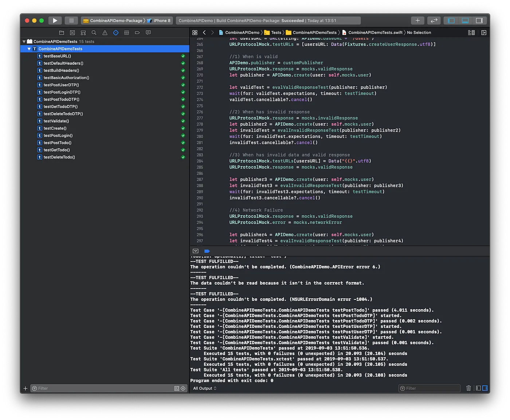Focus the test navigator Filter field
This screenshot has height=420, width=510.
tap(109, 388)
